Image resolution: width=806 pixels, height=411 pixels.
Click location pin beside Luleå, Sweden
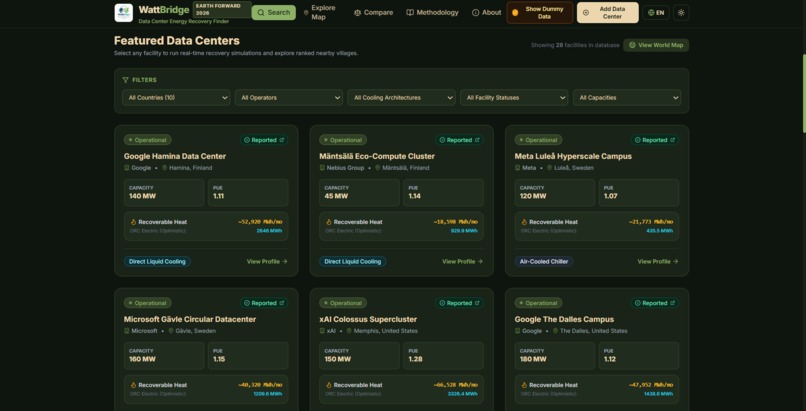pyautogui.click(x=549, y=168)
